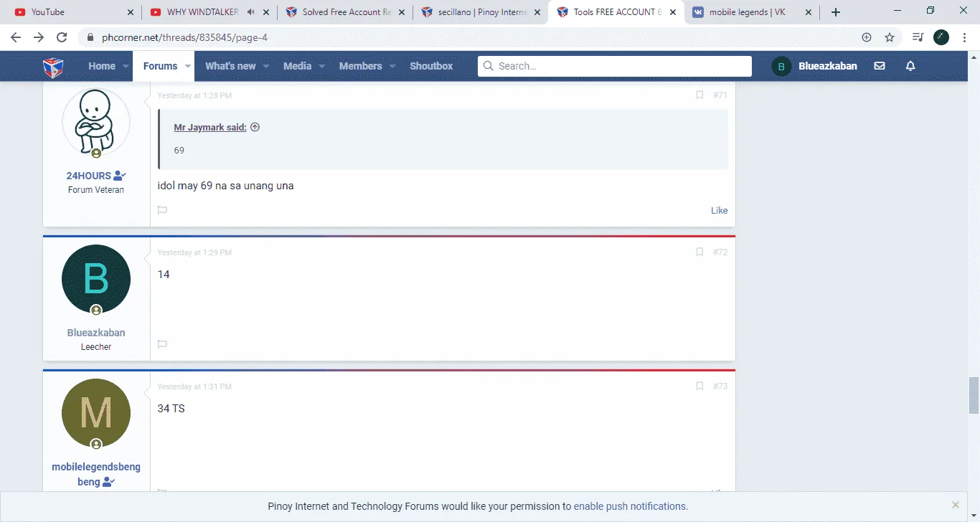
Task: Open the Members nav item
Action: point(360,66)
